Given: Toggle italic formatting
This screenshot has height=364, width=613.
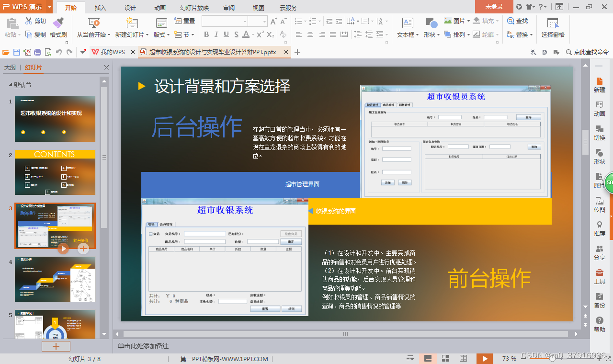Looking at the screenshot, I should tap(216, 34).
